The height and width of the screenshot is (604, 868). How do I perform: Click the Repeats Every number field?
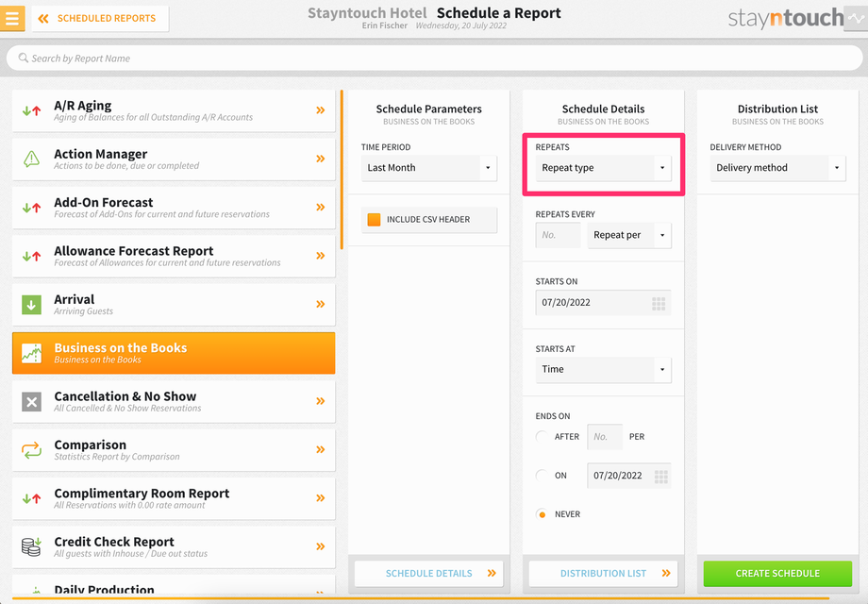click(558, 235)
